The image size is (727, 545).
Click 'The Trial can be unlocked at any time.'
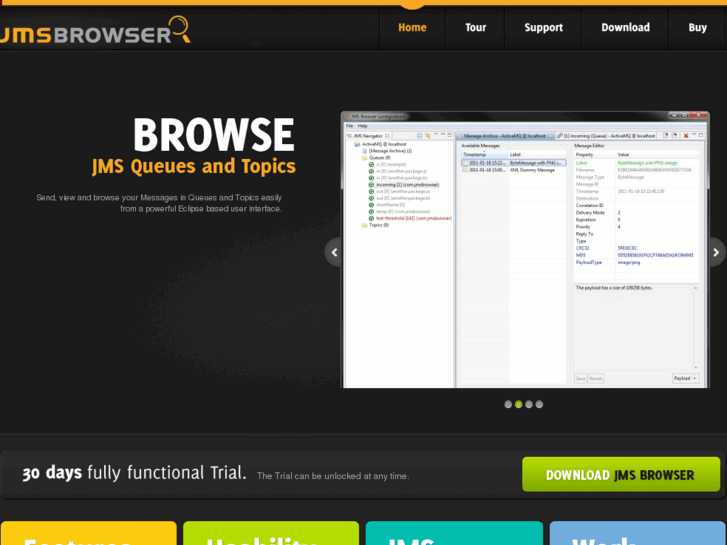tap(333, 476)
